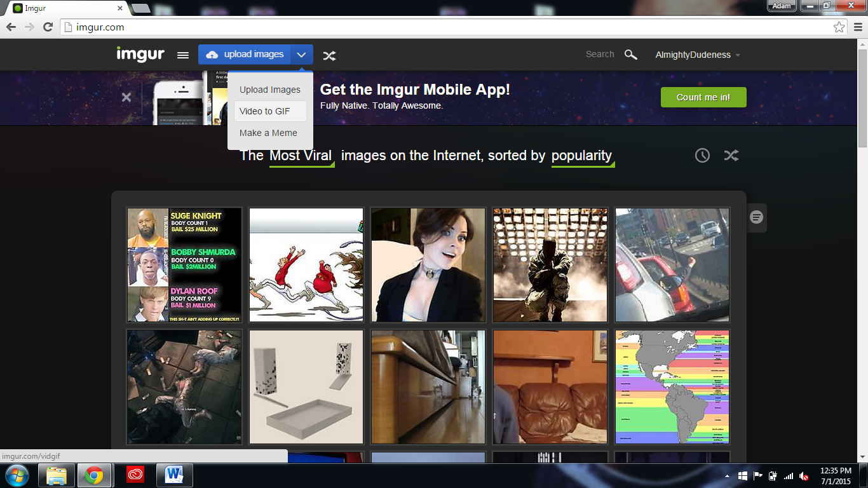The image size is (868, 488).
Task: Show hidden tray icons arrow
Action: pyautogui.click(x=728, y=476)
